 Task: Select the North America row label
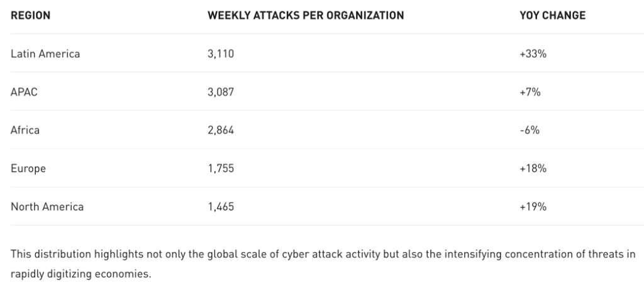coord(47,206)
